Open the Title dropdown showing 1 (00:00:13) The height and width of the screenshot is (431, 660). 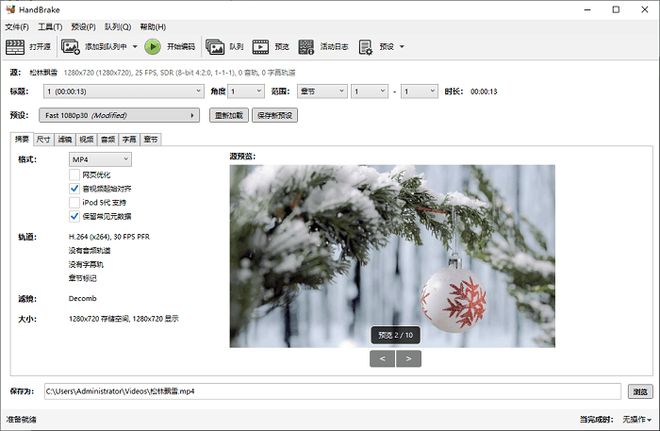(122, 91)
